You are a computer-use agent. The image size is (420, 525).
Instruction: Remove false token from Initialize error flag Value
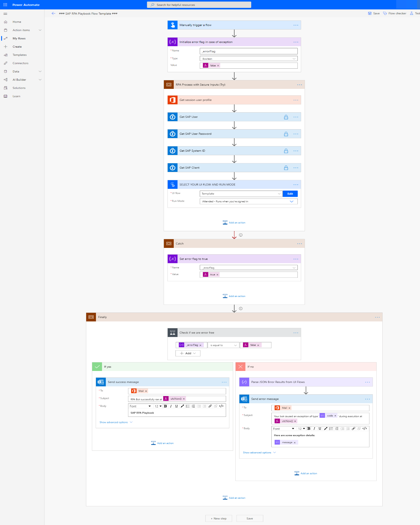click(218, 65)
